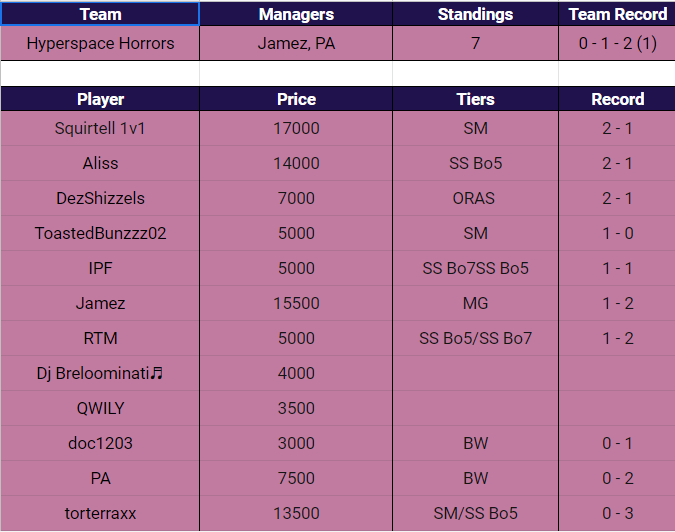The image size is (675, 532).
Task: Click the 'SS Bo7SS Bo5' tiers cell
Action: (x=475, y=268)
